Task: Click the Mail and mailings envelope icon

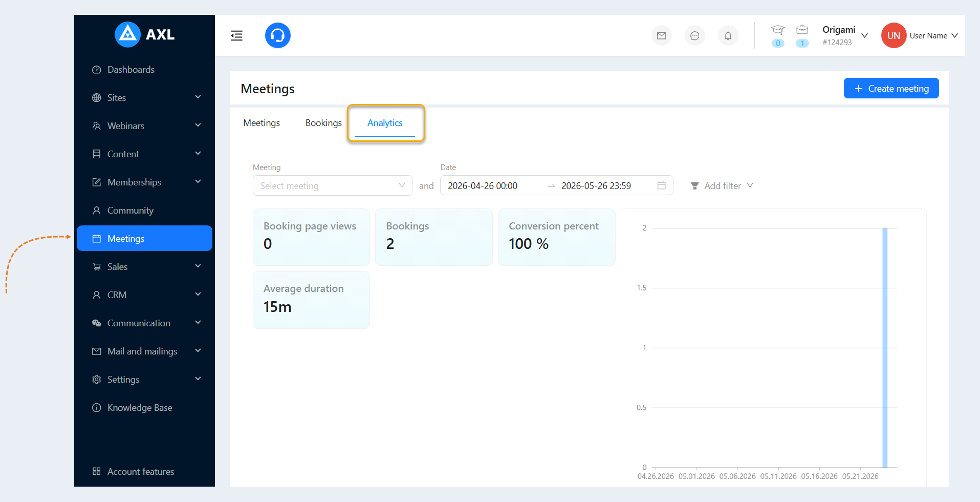Action: click(x=97, y=351)
